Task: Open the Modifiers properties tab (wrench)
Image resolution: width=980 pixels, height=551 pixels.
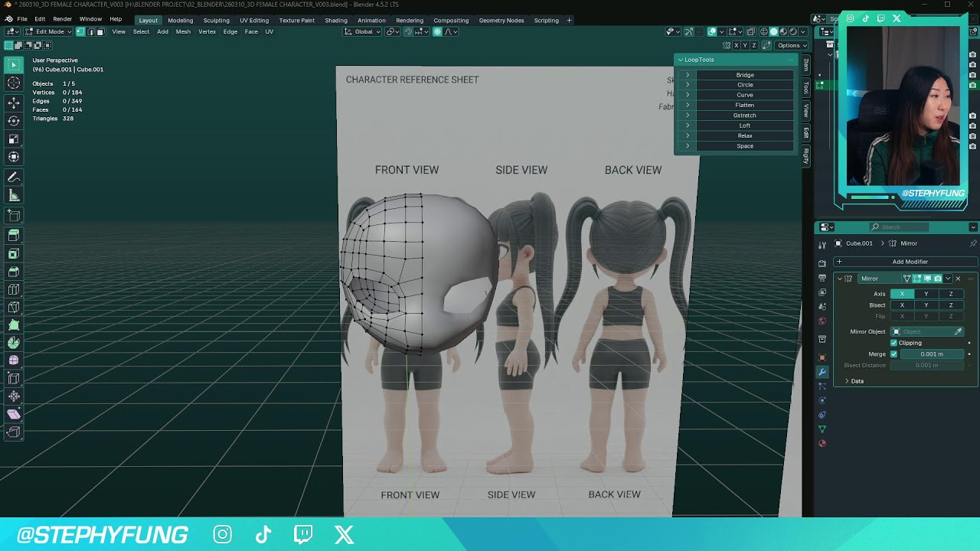Action: pos(822,372)
